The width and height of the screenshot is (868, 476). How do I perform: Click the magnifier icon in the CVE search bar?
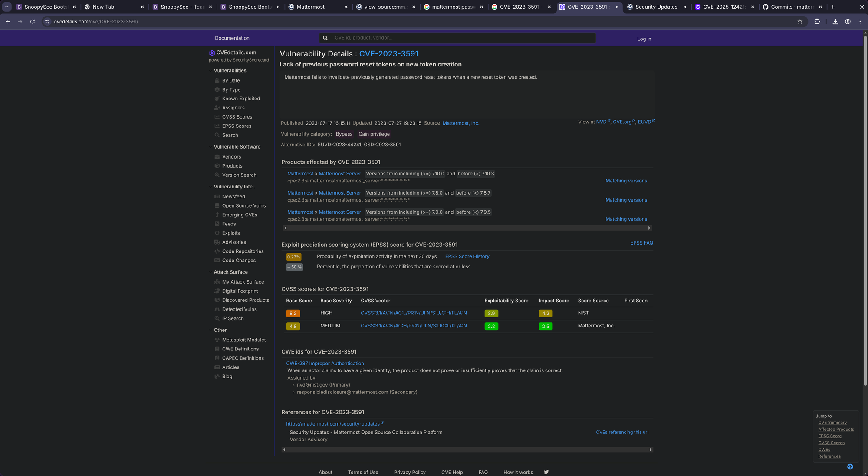pos(325,38)
